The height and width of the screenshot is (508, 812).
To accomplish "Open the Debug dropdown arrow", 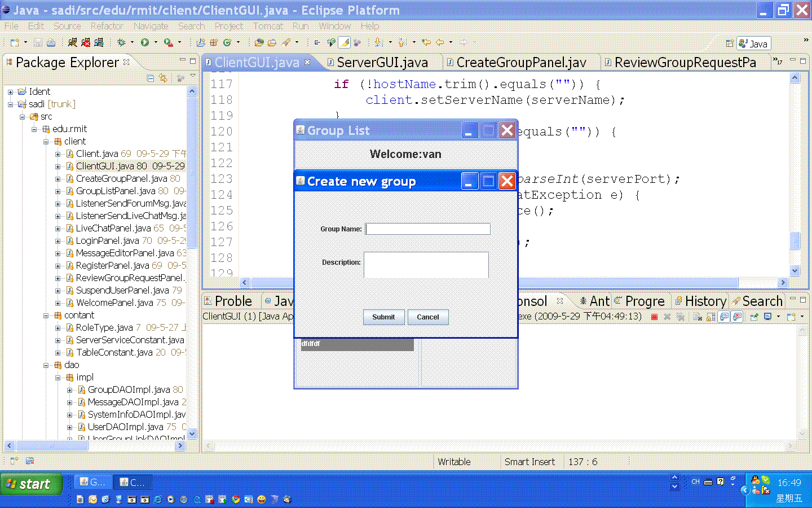I will click(133, 42).
